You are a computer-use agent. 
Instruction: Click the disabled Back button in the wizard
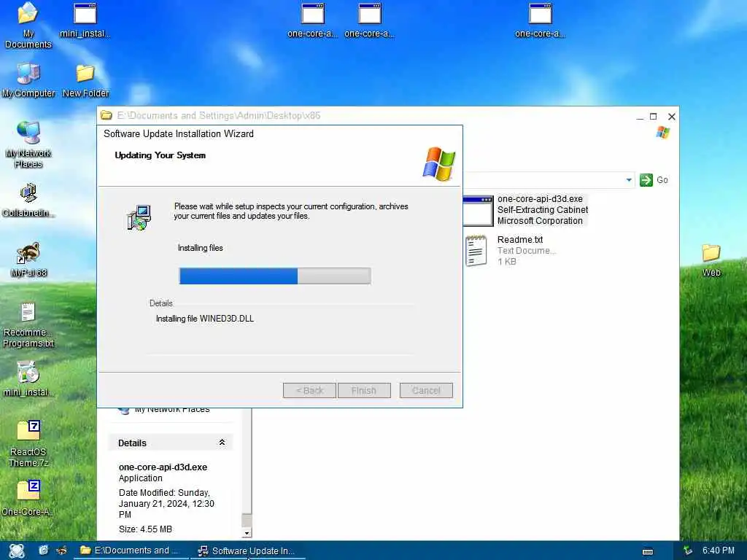tap(309, 391)
